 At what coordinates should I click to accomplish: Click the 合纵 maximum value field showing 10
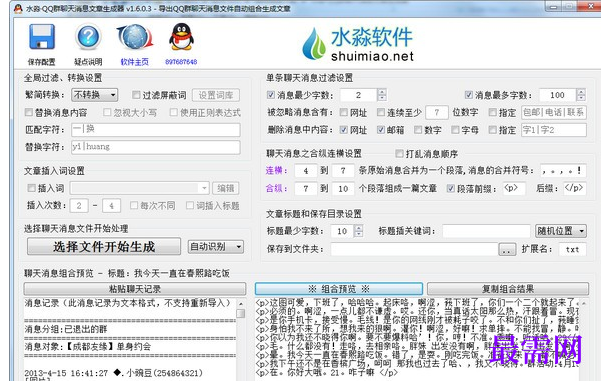[x=343, y=188]
